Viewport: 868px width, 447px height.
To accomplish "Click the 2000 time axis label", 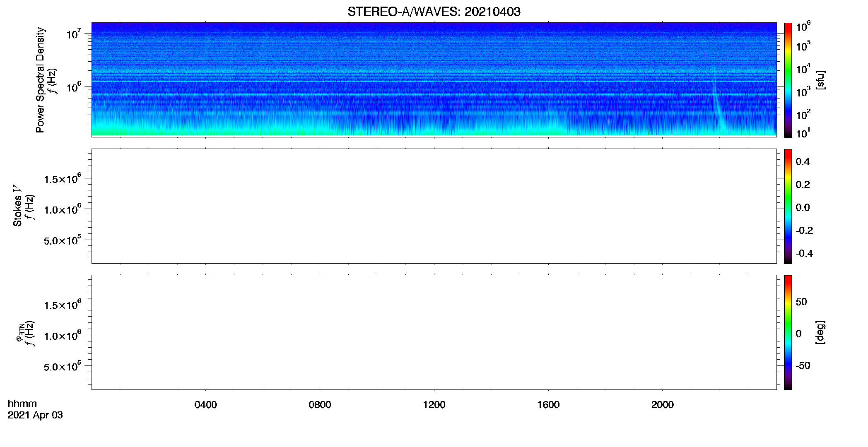I will (x=662, y=405).
